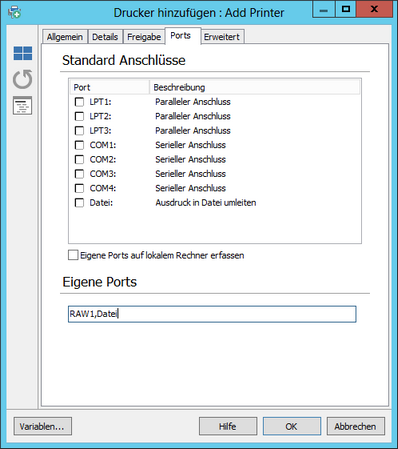Check the COM4: port checkbox
The height and width of the screenshot is (449, 398).
pos(79,188)
